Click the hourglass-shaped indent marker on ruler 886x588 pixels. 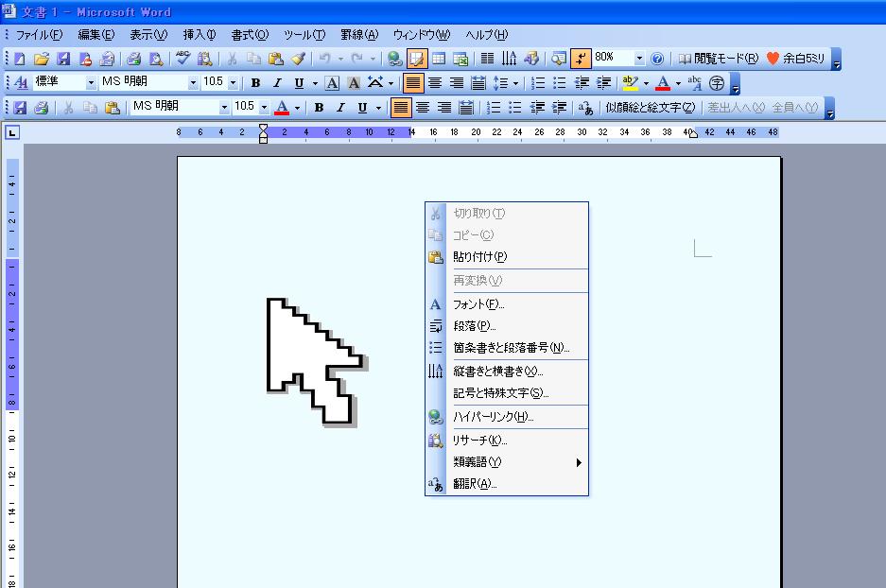tap(263, 133)
